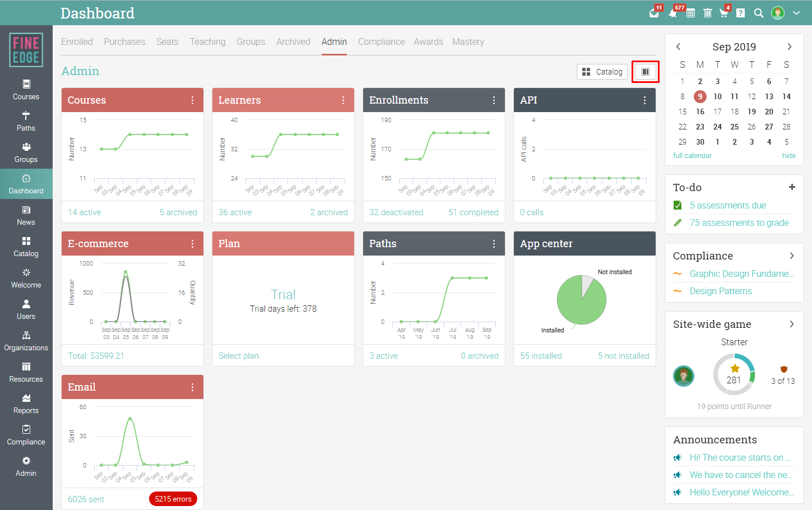Viewport: 812px width, 510px height.
Task: Open the user profile avatar
Action: 778,13
